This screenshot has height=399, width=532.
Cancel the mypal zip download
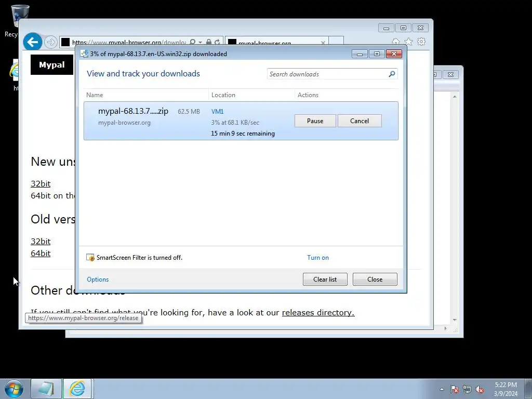(360, 121)
